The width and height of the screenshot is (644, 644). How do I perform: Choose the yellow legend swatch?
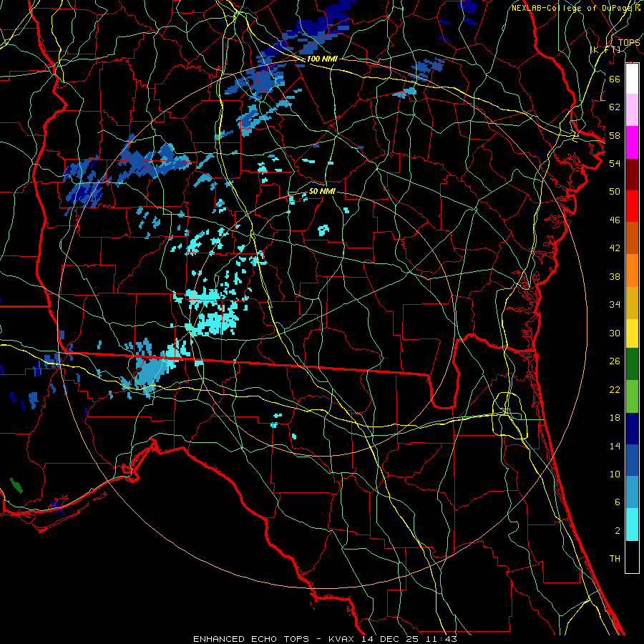point(632,333)
